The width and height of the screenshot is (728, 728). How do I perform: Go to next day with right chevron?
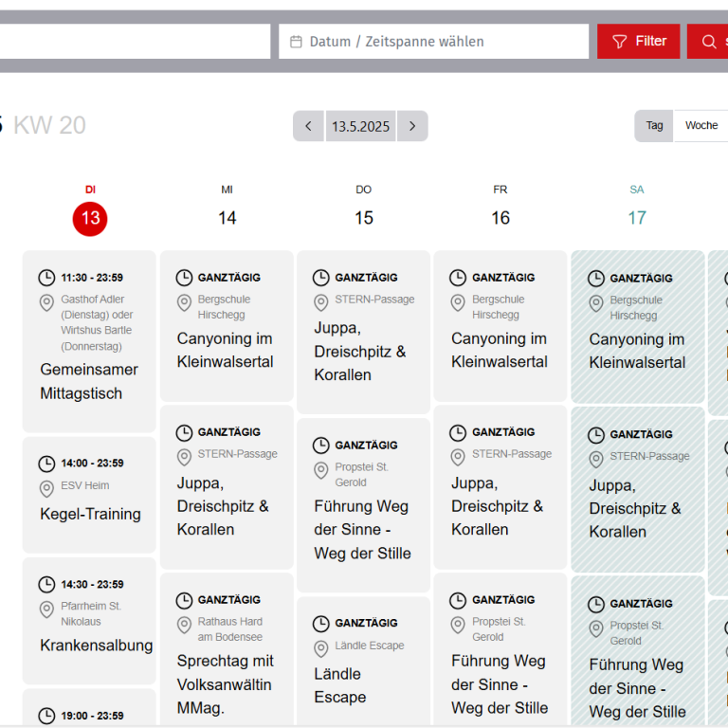(412, 126)
